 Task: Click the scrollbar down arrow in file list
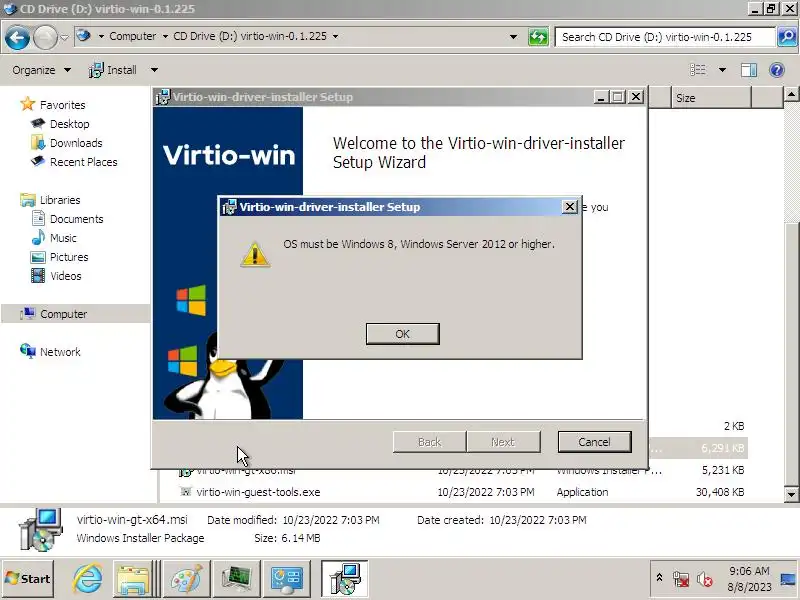coord(791,494)
